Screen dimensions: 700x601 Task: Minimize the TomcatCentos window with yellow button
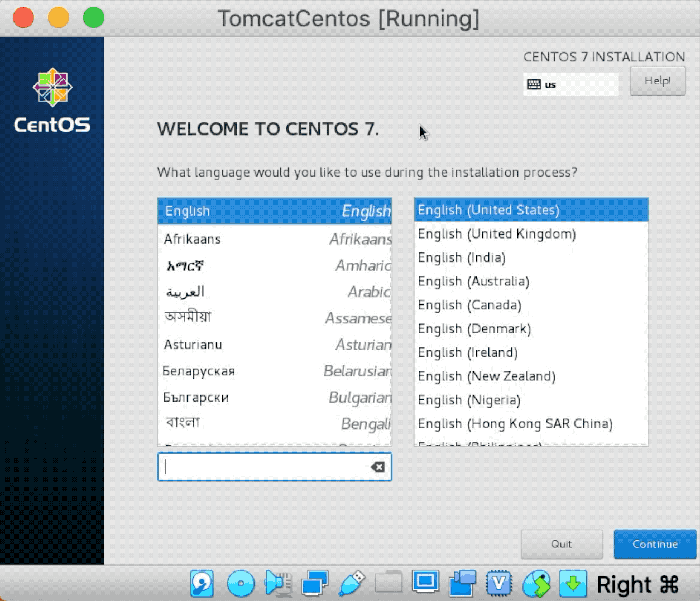59,18
